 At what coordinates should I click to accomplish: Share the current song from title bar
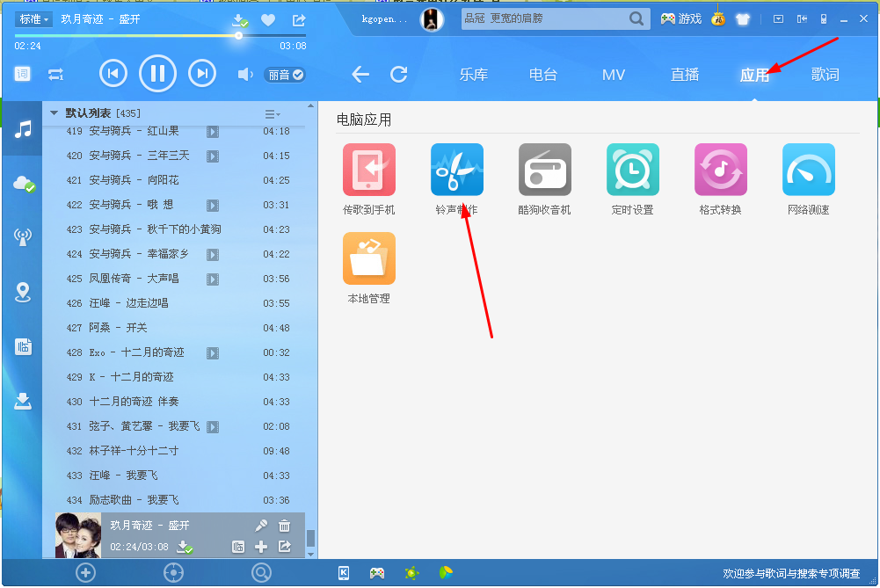(x=299, y=20)
